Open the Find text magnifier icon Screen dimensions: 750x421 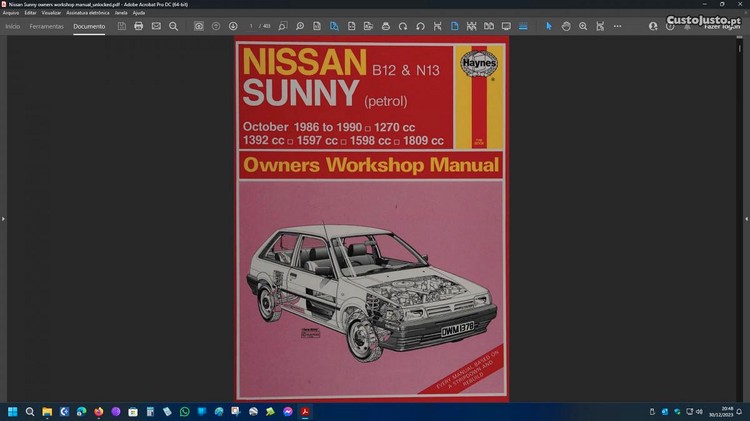click(x=173, y=26)
